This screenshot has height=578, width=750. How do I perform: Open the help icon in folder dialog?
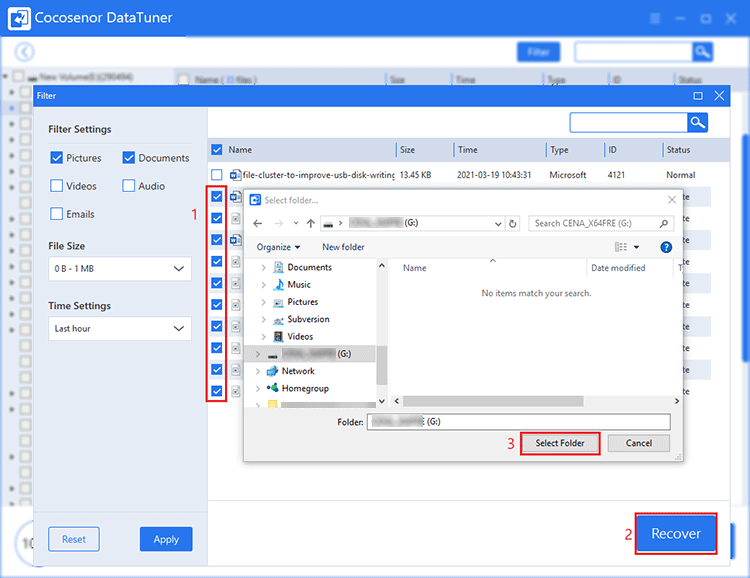click(x=666, y=247)
